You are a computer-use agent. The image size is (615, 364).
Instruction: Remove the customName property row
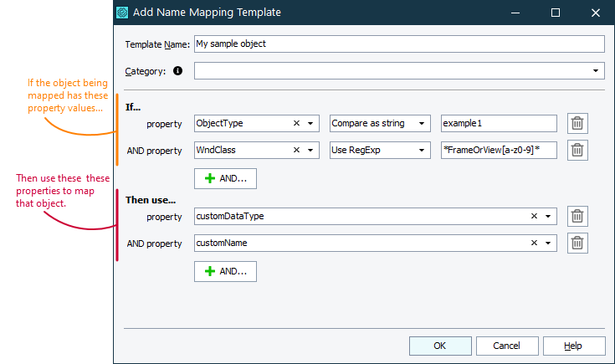point(577,244)
